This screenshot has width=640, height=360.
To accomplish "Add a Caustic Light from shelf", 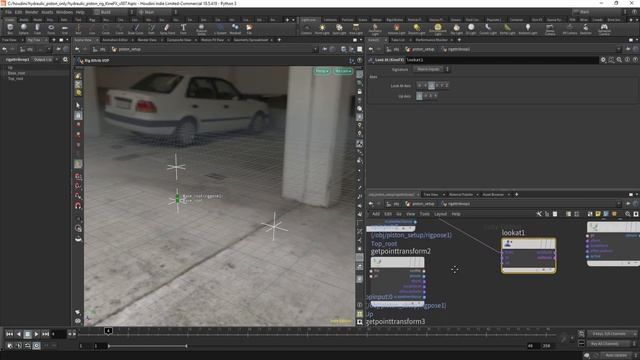I will coord(488,29).
